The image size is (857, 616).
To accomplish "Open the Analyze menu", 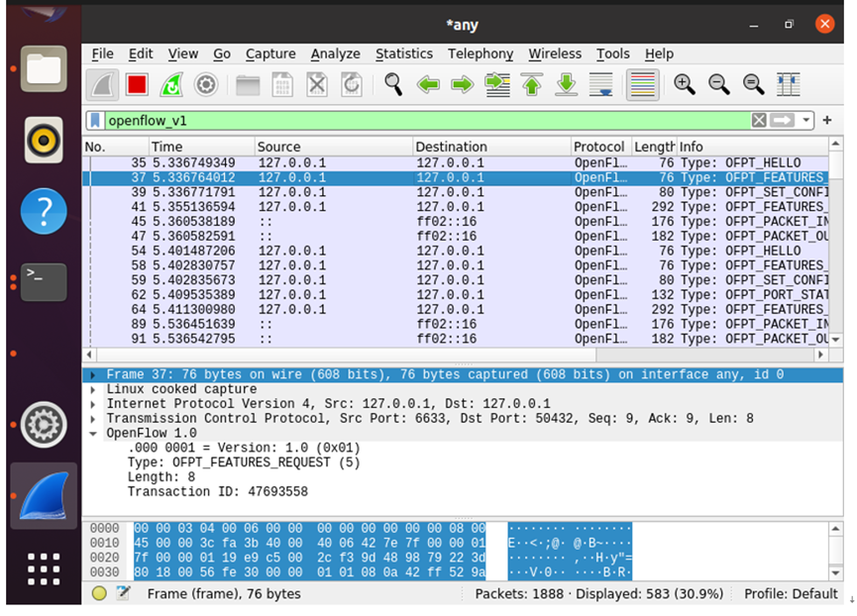I will (x=336, y=53).
